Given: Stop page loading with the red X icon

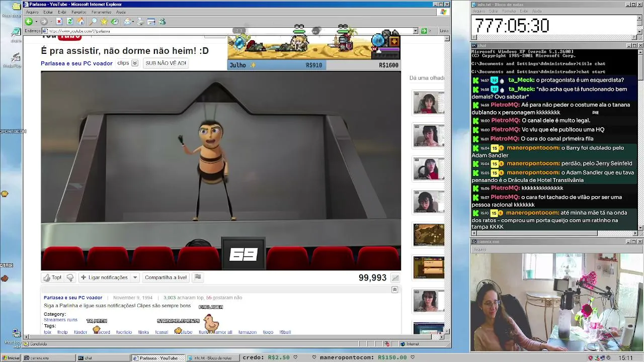Looking at the screenshot, I should pos(59,22).
